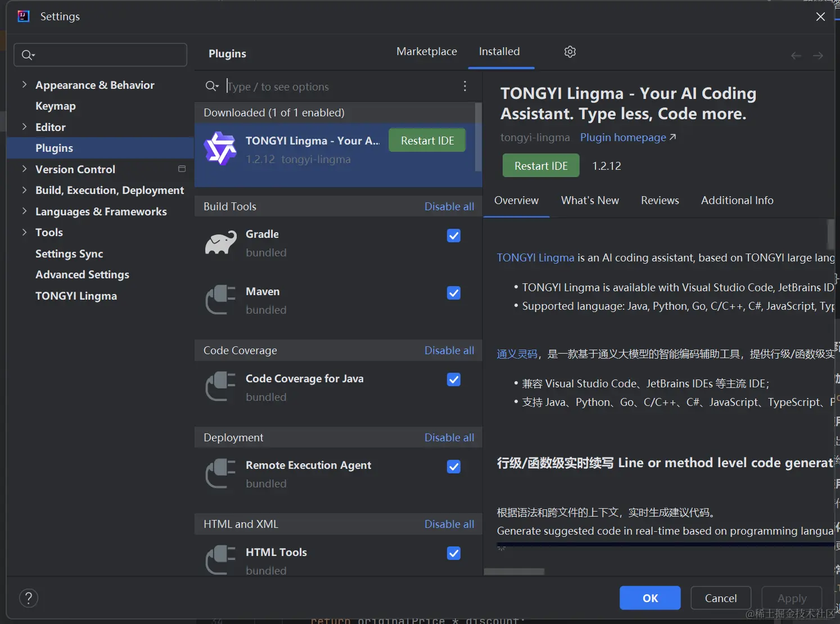Disable all Code Coverage plugins
Screen dimensions: 840x624
coord(449,350)
